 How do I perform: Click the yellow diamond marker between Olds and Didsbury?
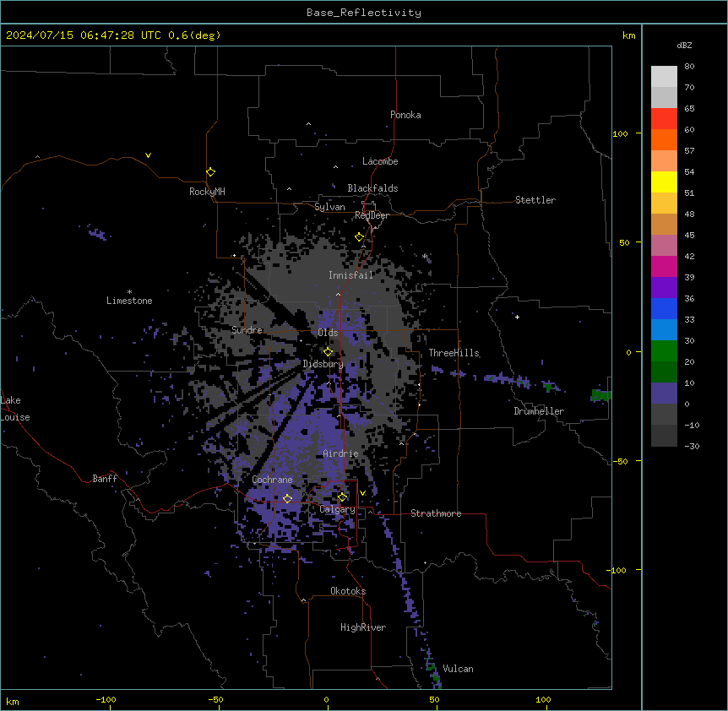pyautogui.click(x=328, y=352)
